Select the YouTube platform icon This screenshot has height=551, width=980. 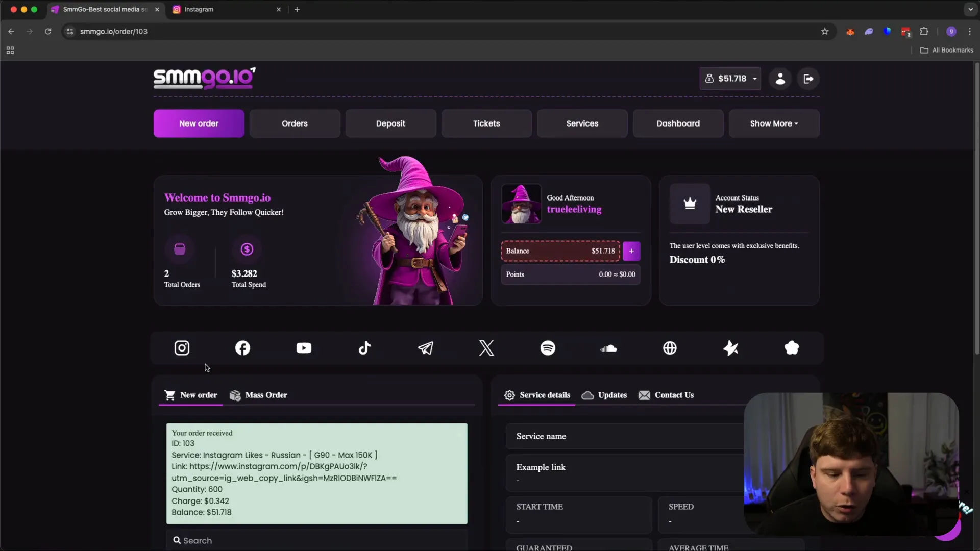coord(304,348)
